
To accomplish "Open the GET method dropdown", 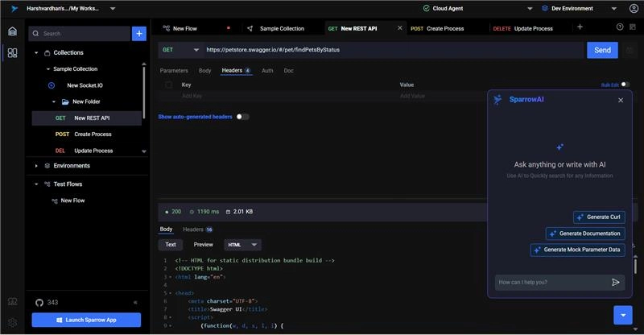I will click(x=180, y=50).
